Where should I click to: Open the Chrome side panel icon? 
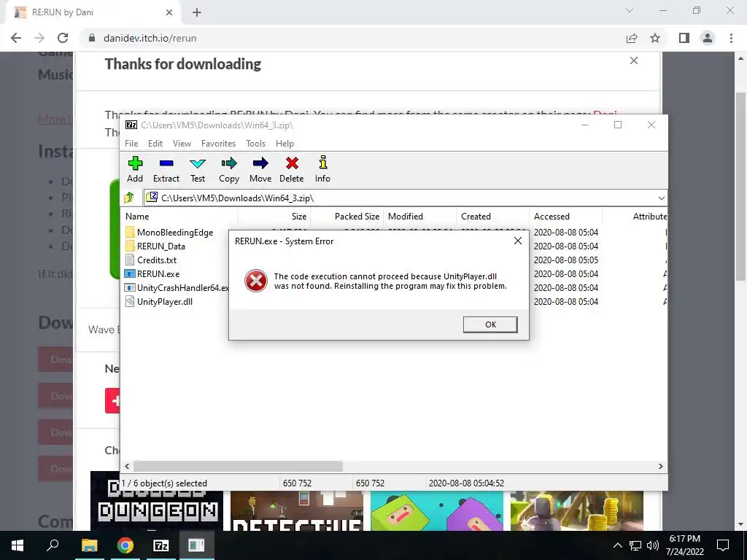684,38
